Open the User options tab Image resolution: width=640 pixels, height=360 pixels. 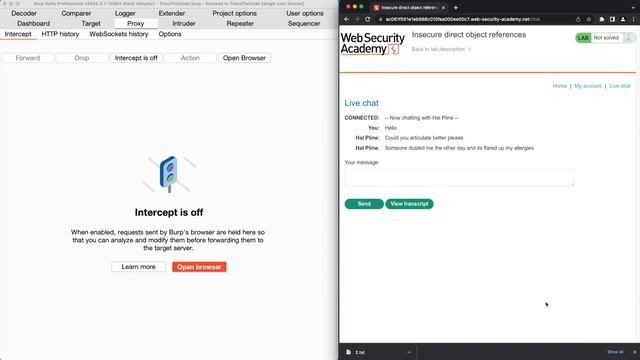pyautogui.click(x=305, y=13)
